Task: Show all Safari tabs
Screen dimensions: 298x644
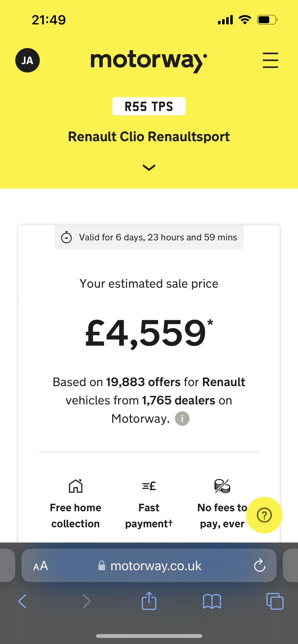Action: click(275, 601)
